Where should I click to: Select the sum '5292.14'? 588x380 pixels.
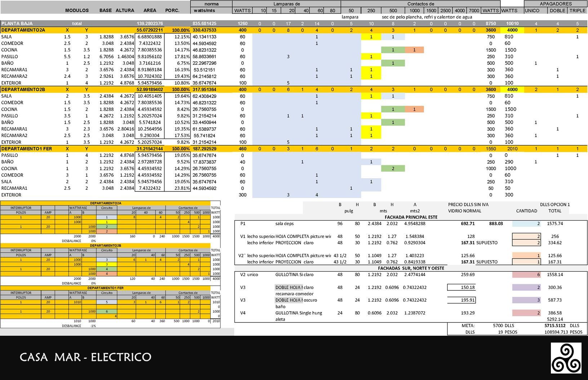(555, 319)
